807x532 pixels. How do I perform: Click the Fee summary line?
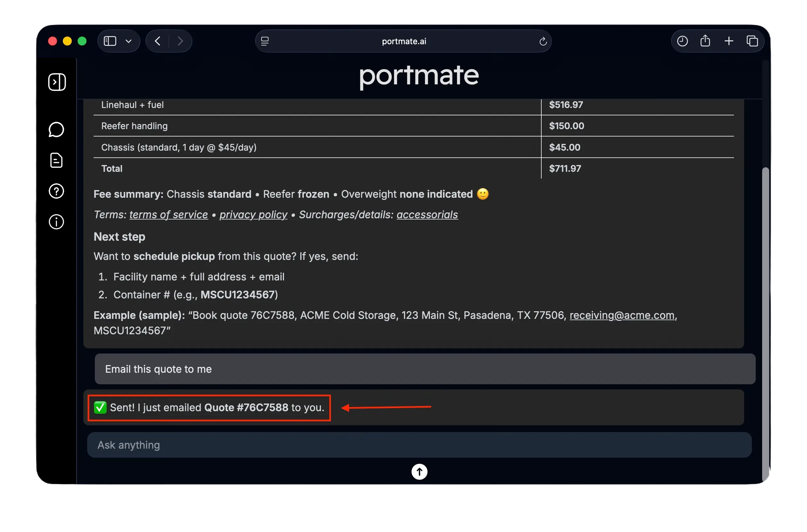291,194
